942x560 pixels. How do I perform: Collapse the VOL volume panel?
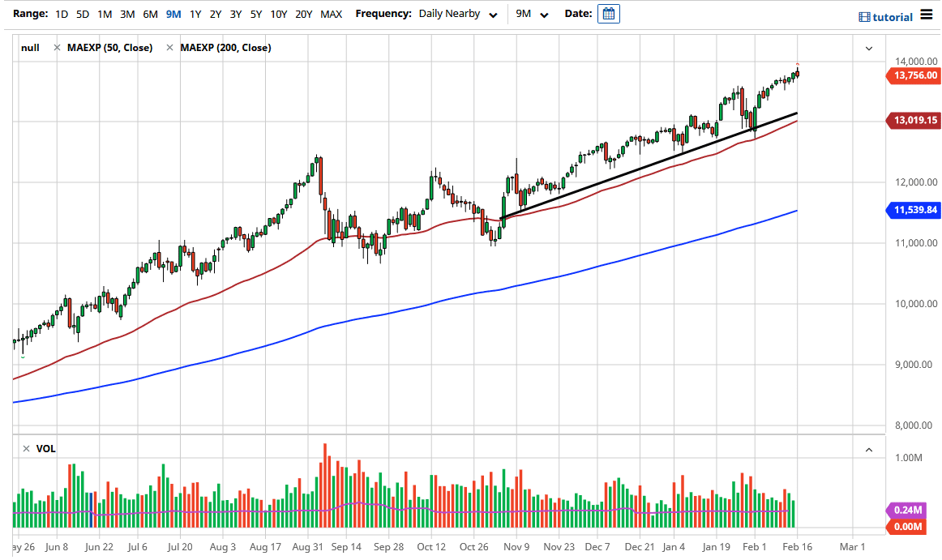point(868,449)
